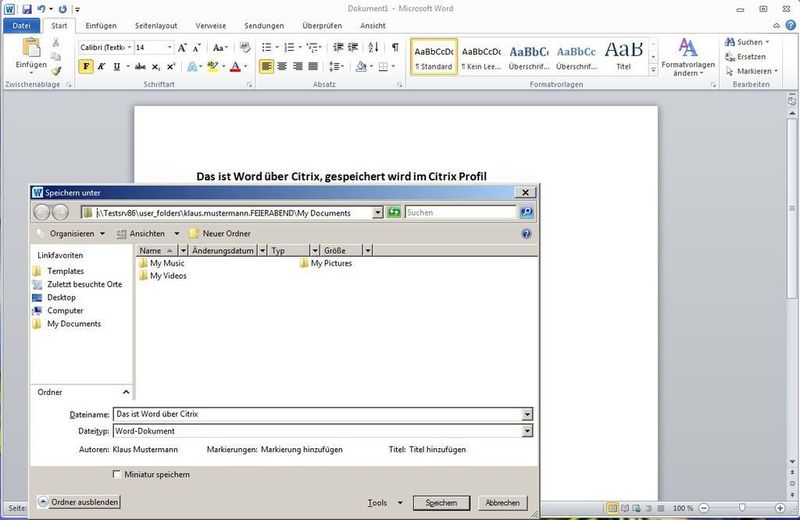Select the My Pictures folder
800x520 pixels.
326,263
